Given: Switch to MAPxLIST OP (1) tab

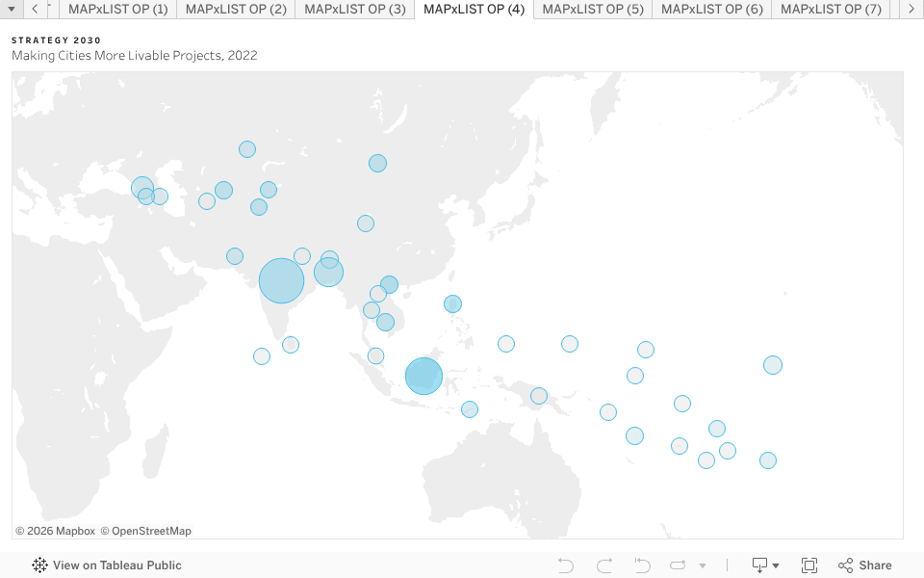Looking at the screenshot, I should pyautogui.click(x=118, y=9).
